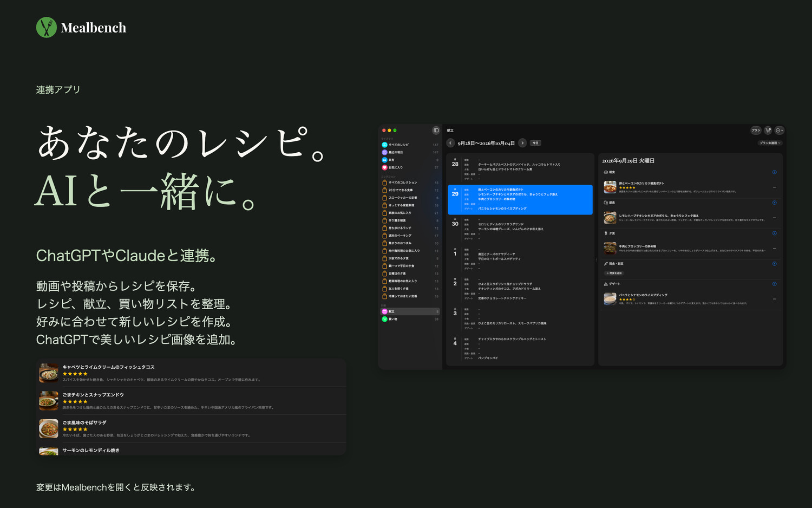The height and width of the screenshot is (508, 812).
Task: Click the plus icon in the 朝食 section
Action: pyautogui.click(x=774, y=172)
